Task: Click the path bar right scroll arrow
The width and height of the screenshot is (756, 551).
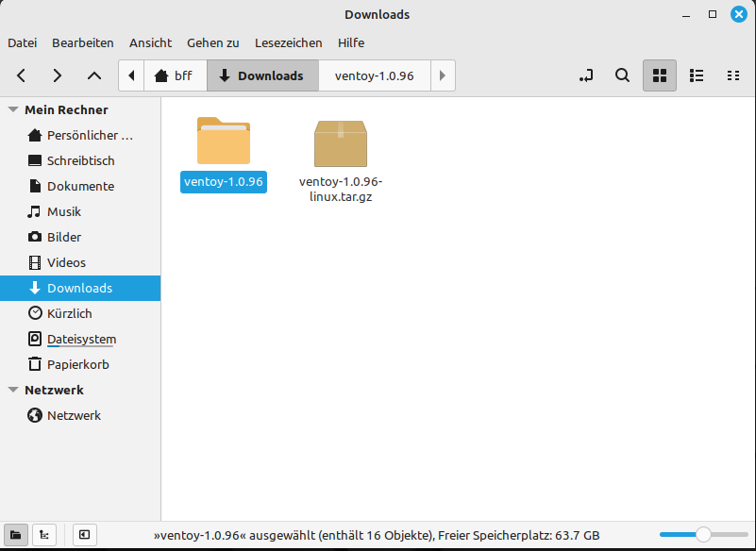Action: coord(443,75)
